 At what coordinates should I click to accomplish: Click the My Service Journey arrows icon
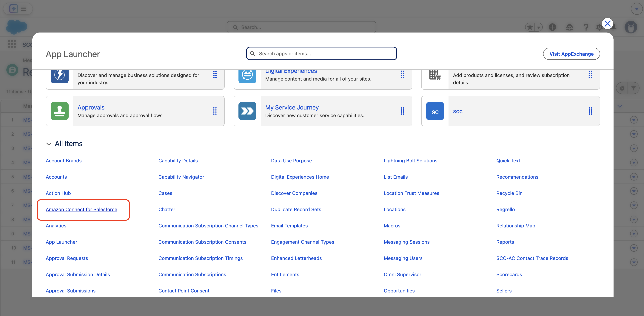click(247, 111)
